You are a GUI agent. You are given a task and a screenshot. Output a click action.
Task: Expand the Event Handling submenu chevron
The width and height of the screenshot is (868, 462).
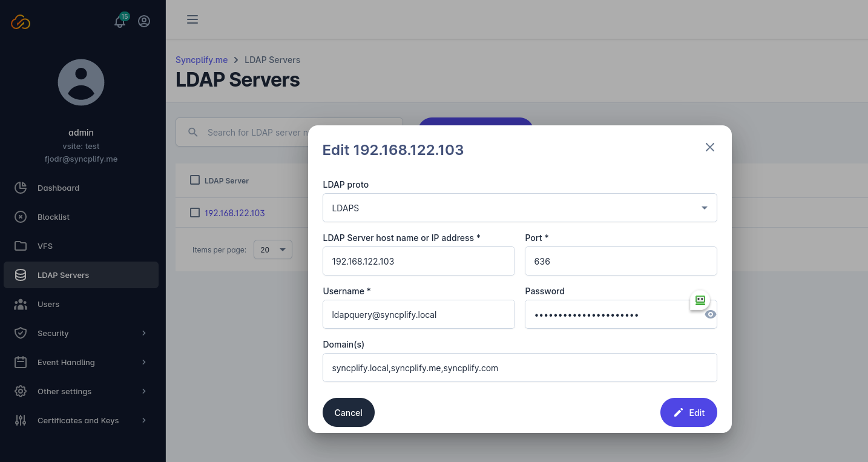(x=144, y=362)
